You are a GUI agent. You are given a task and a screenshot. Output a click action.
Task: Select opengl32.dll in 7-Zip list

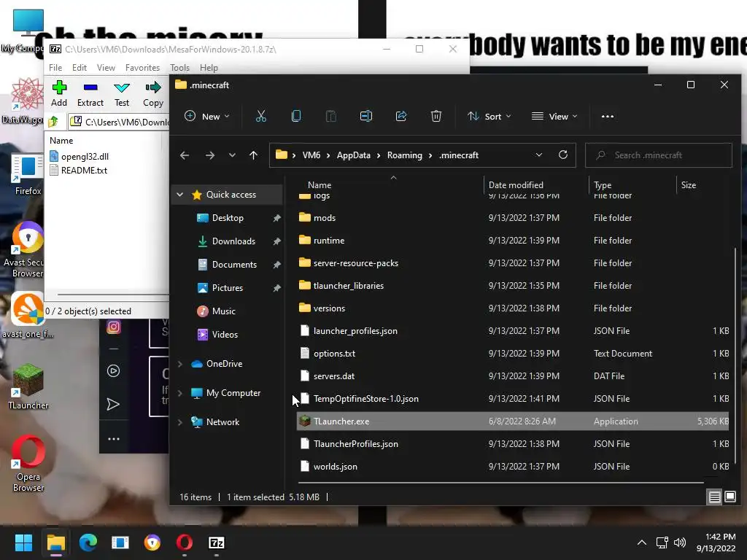coord(80,156)
